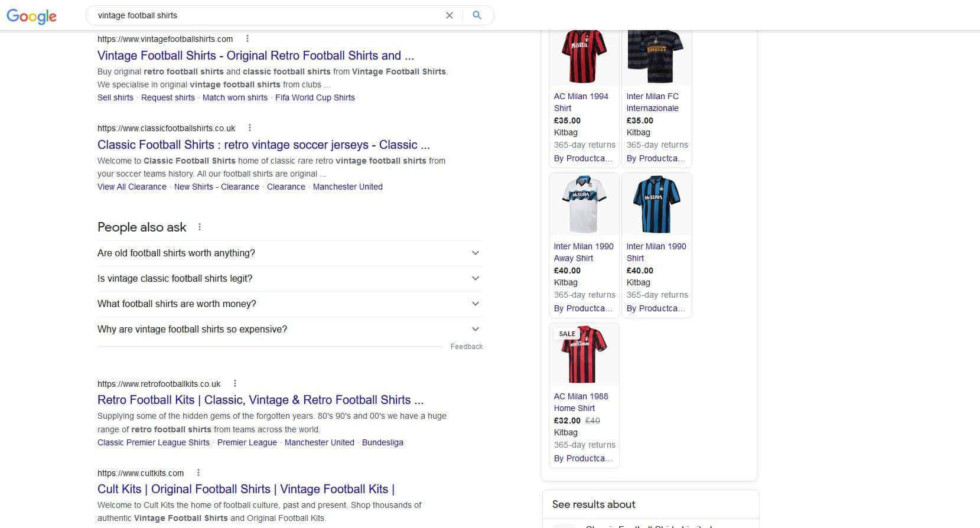Click the Match worn shirts sitelink

click(235, 97)
